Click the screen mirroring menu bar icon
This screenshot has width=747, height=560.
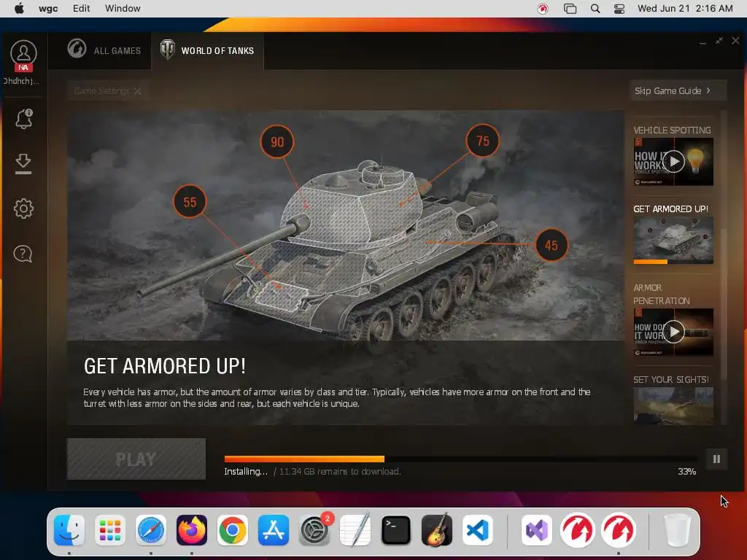(570, 9)
